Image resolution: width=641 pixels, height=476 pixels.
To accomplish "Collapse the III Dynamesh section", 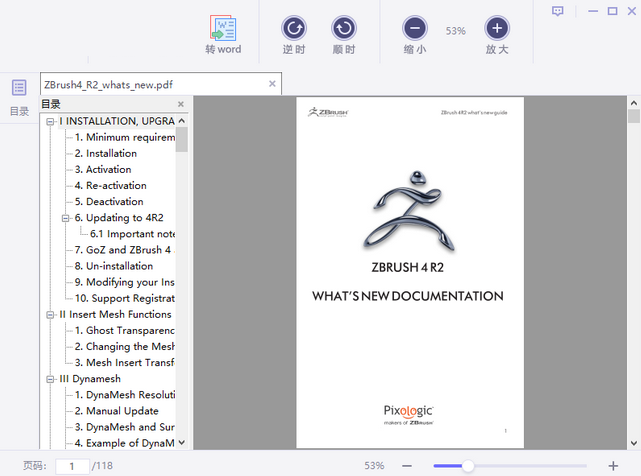I will [x=50, y=379].
